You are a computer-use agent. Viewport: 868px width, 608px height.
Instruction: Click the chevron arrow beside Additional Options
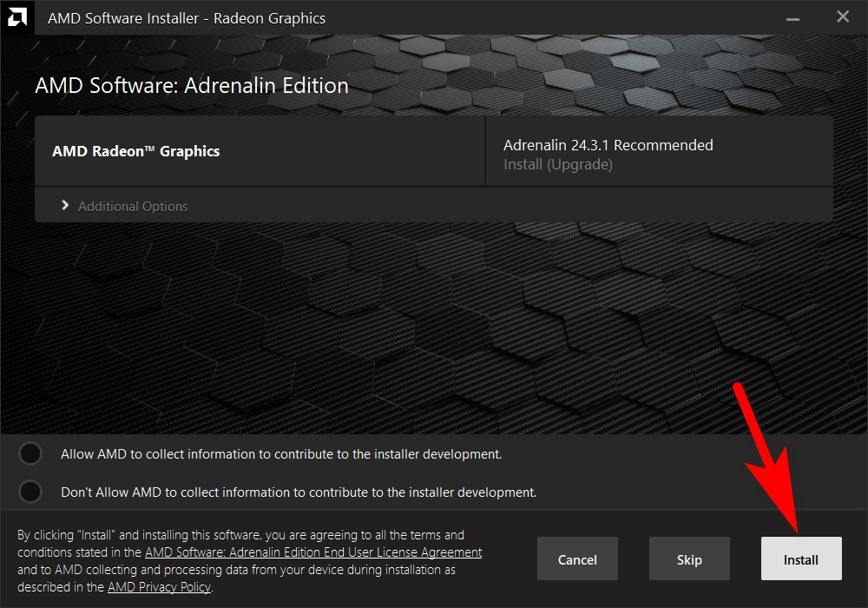click(x=63, y=207)
